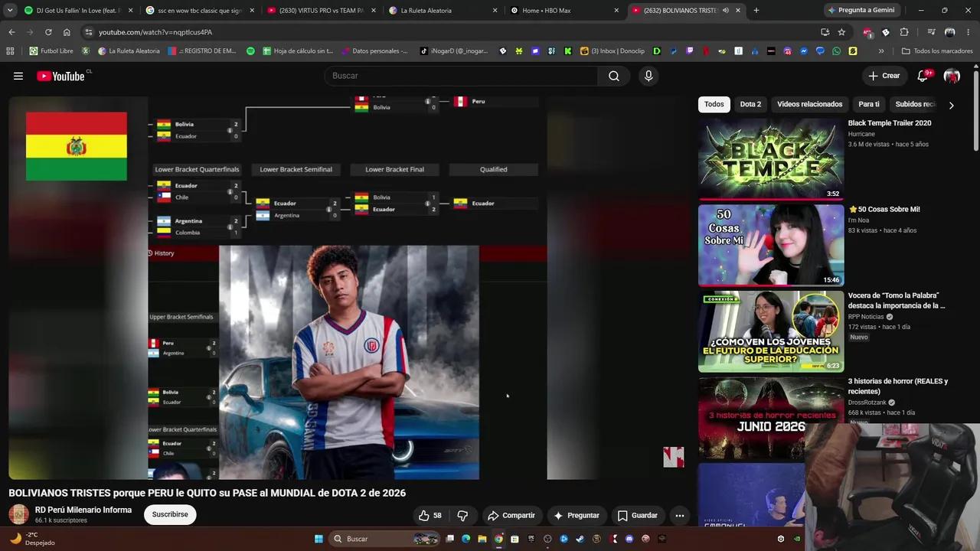Open the Kick bookmark icon
The width and height of the screenshot is (980, 551).
coord(568,51)
